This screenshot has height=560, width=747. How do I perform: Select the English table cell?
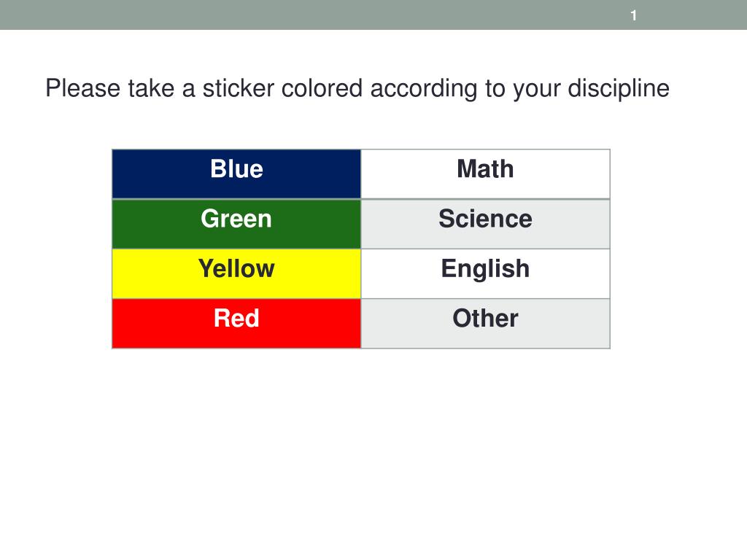[x=485, y=274]
